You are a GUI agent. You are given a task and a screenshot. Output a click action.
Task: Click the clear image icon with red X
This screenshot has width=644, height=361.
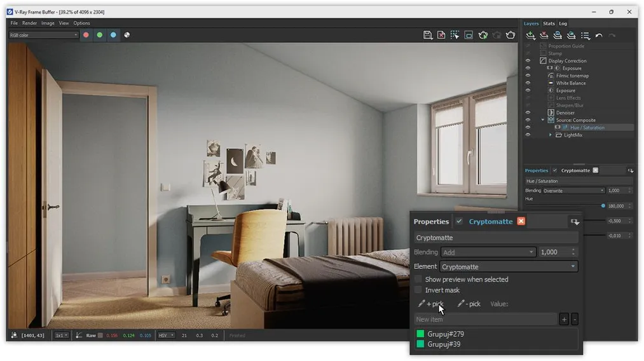(x=441, y=35)
